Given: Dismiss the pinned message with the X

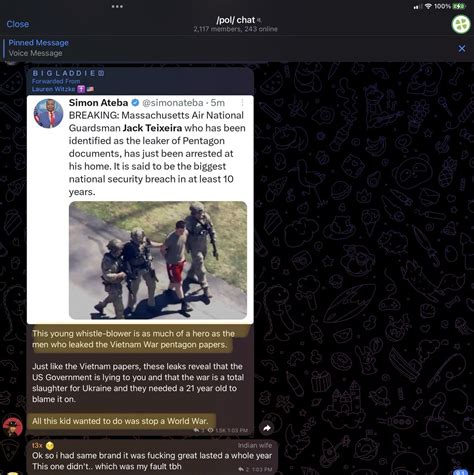Looking at the screenshot, I should pos(462,49).
